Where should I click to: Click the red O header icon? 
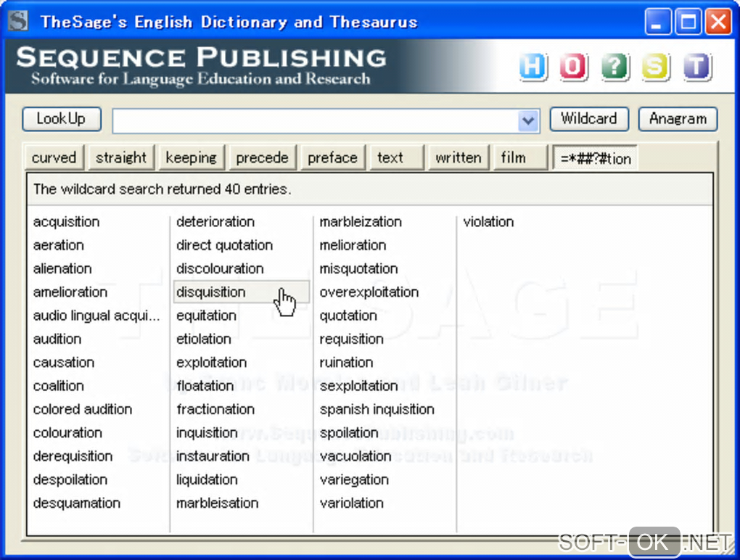(573, 66)
